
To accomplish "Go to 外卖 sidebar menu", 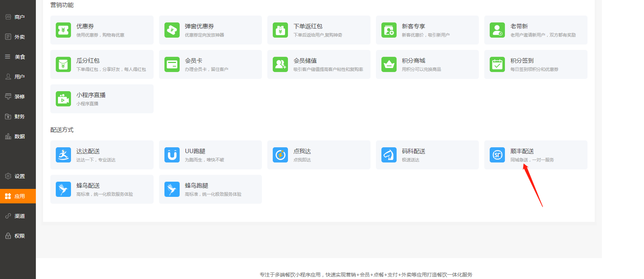I will tap(18, 37).
